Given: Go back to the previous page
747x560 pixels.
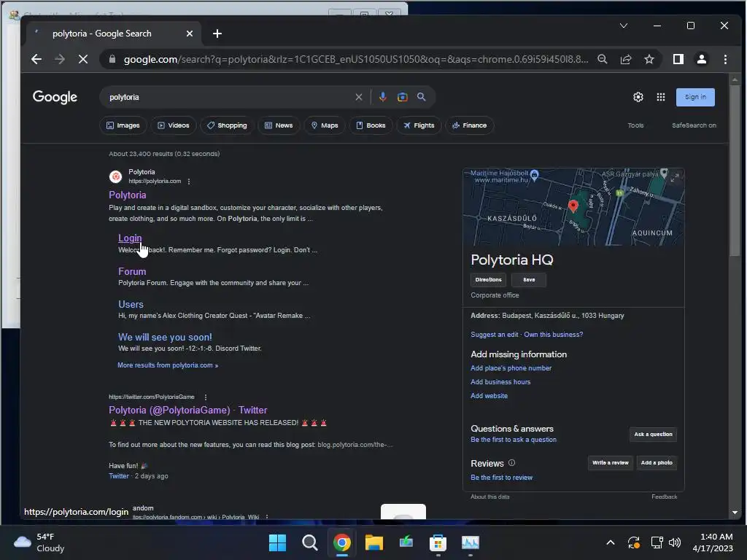Looking at the screenshot, I should coord(36,59).
